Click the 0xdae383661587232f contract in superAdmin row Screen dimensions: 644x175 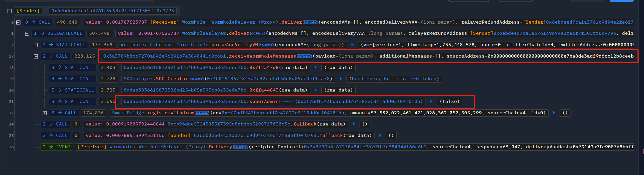point(185,102)
